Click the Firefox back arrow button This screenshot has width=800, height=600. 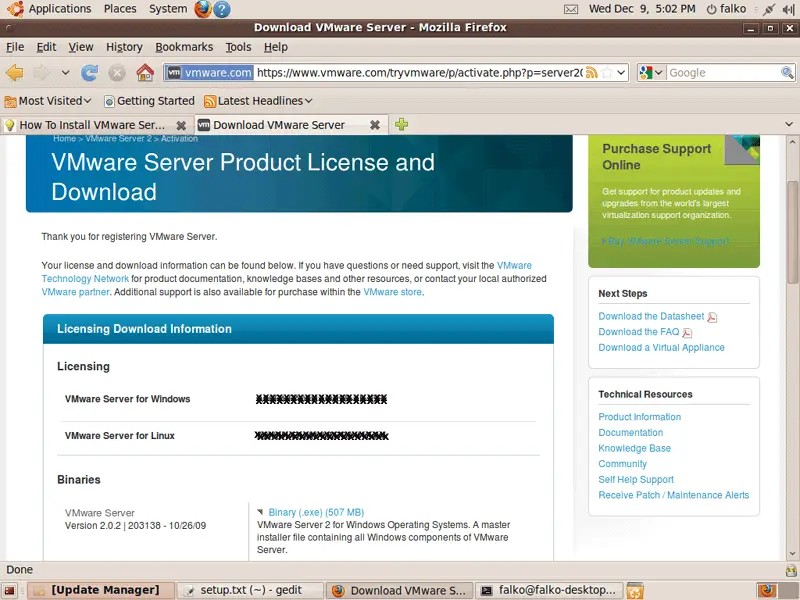[x=15, y=73]
